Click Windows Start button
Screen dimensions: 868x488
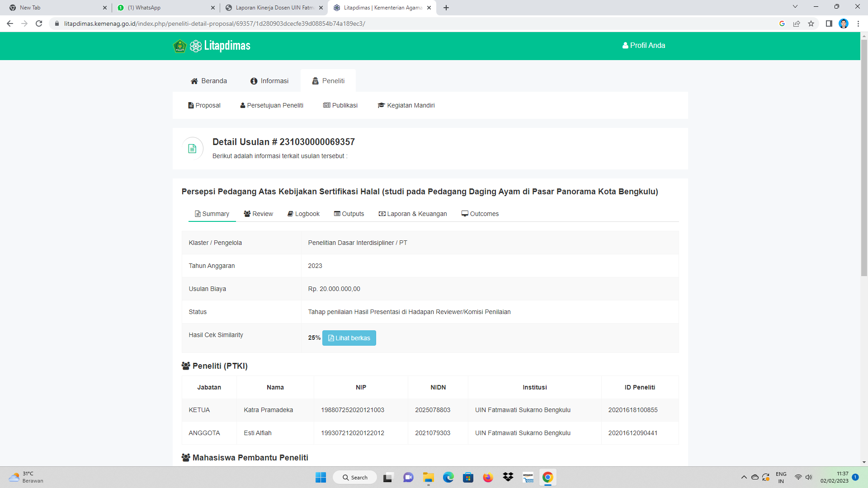321,478
